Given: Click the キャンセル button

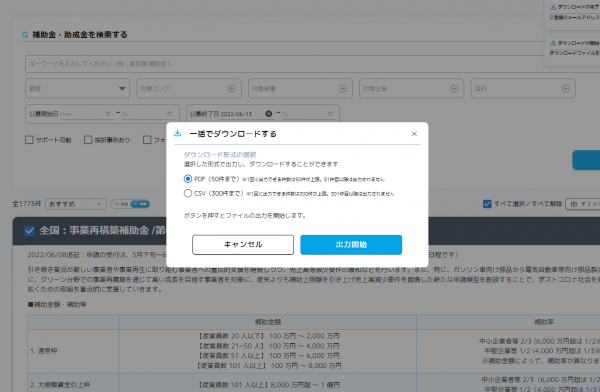Looking at the screenshot, I should coord(243,245).
